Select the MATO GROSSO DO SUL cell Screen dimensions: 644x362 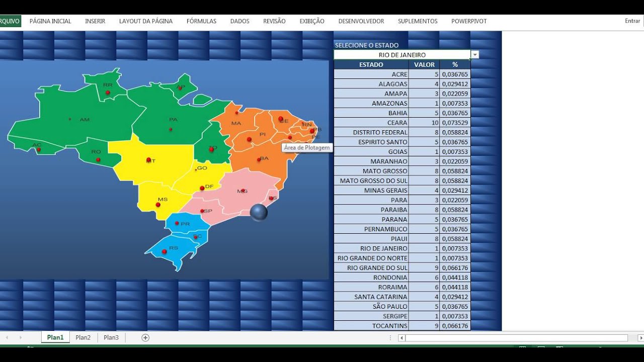coord(371,180)
